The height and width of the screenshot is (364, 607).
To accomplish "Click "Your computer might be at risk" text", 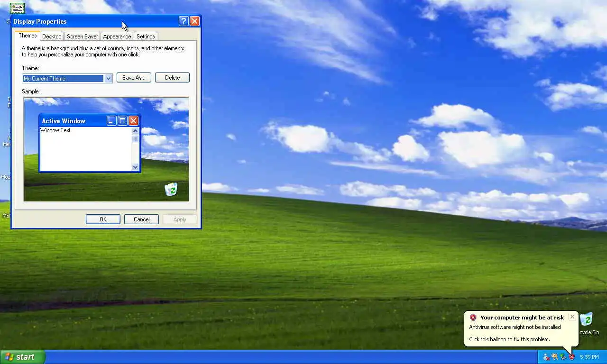I will click(522, 318).
